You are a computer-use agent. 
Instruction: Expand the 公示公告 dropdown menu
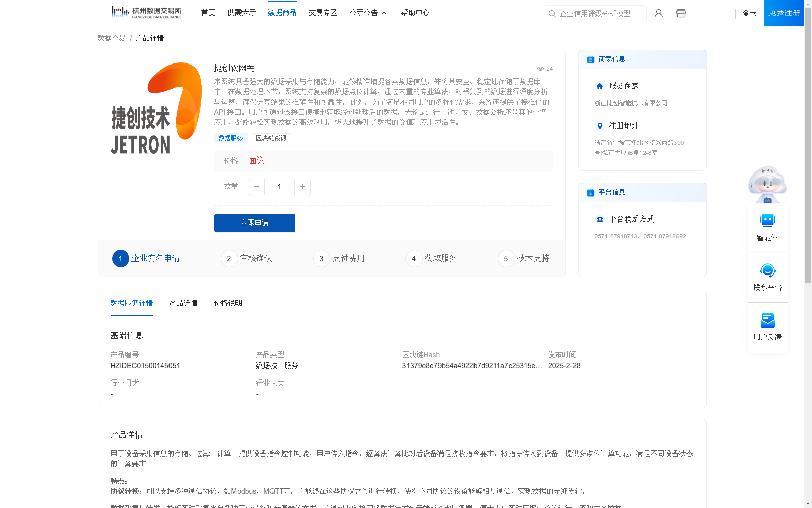click(368, 13)
